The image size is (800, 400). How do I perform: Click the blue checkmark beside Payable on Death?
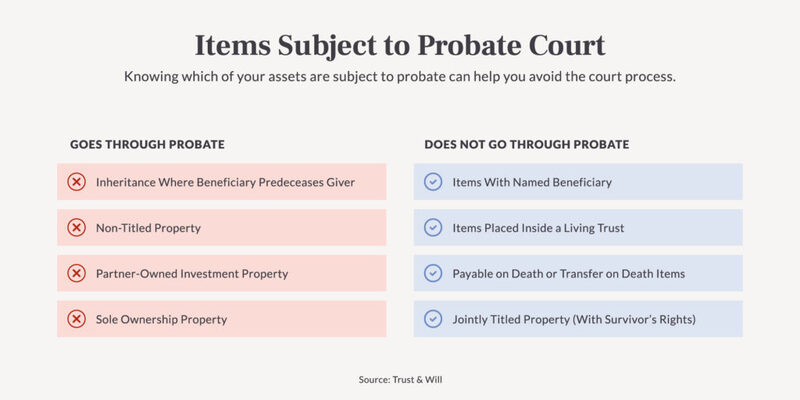point(433,273)
